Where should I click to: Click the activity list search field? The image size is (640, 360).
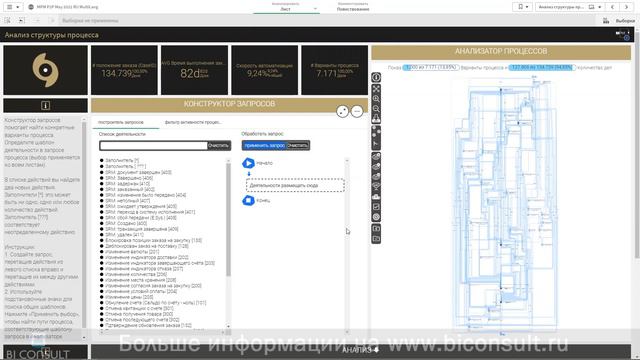(153, 145)
